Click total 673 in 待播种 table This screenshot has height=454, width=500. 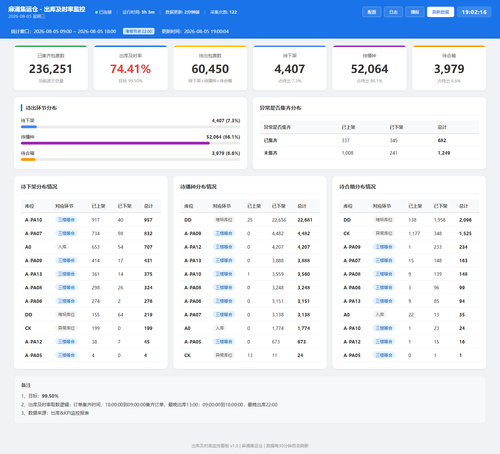click(x=302, y=342)
